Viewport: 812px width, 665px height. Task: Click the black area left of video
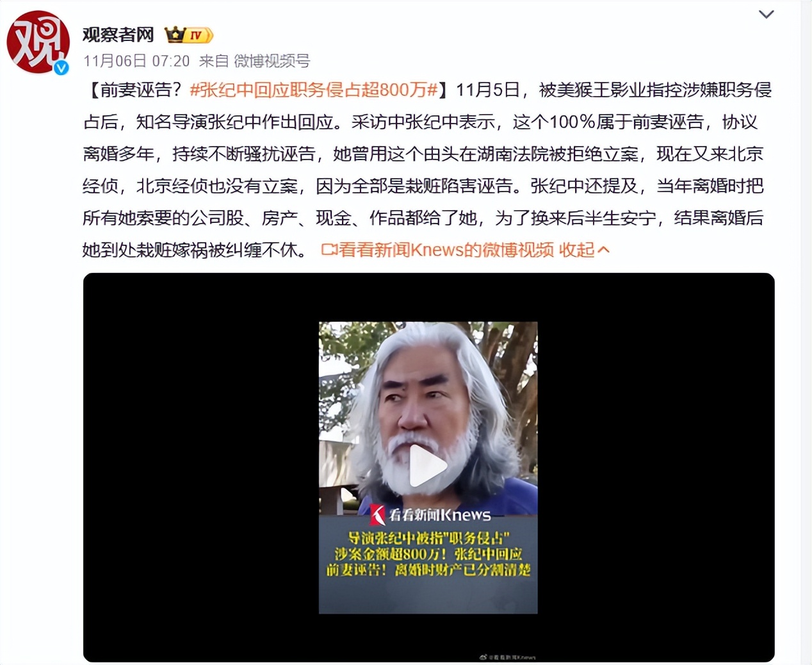(201, 467)
